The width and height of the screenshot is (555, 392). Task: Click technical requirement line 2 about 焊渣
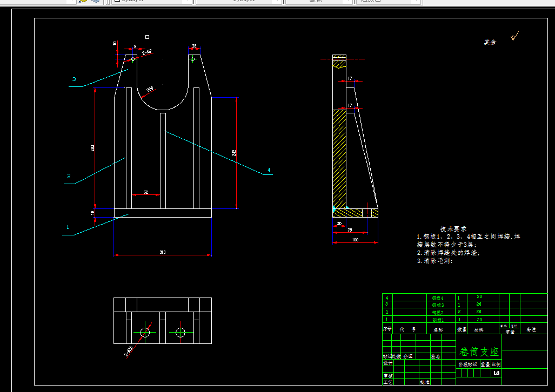pos(449,253)
